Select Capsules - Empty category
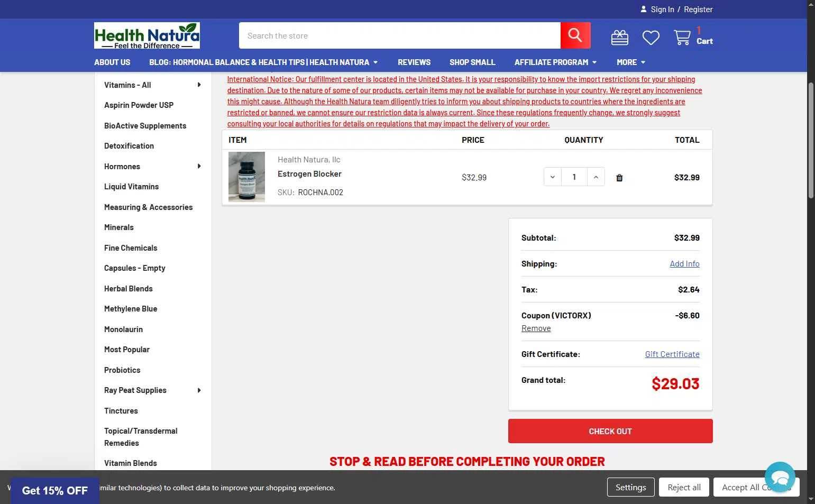 click(135, 268)
